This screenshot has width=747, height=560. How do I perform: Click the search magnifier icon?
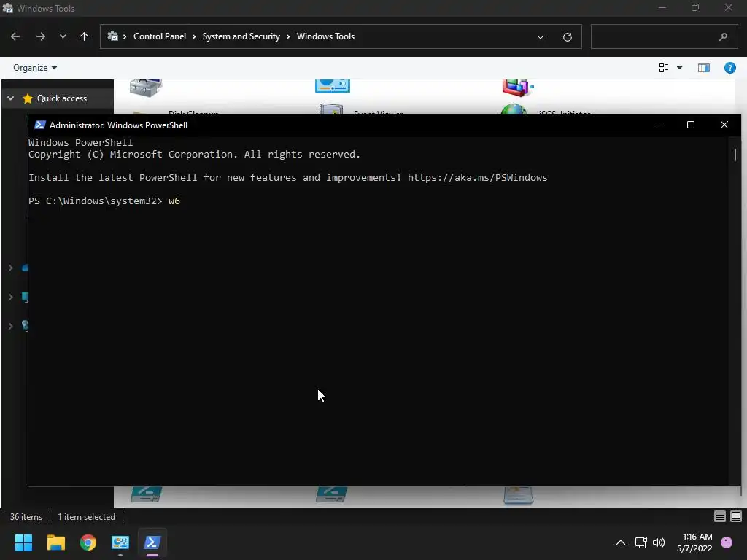pyautogui.click(x=723, y=36)
